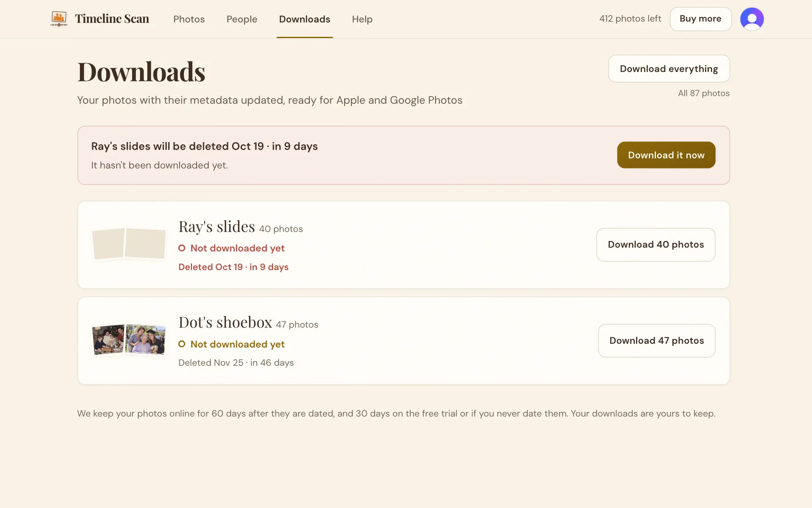Click the Downloads page heading
The image size is (812, 508).
141,72
